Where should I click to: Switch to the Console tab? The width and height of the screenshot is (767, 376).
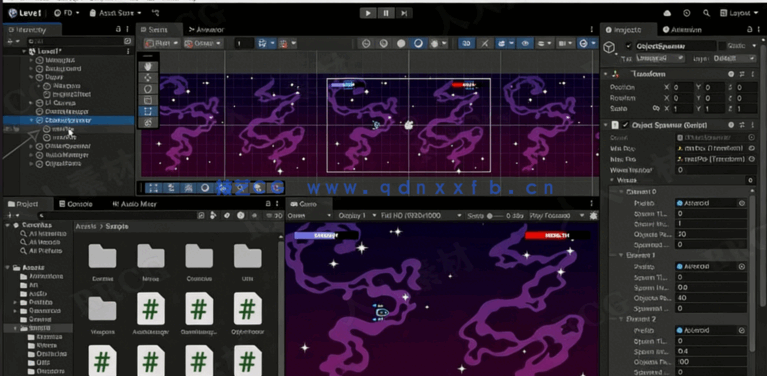tap(76, 204)
